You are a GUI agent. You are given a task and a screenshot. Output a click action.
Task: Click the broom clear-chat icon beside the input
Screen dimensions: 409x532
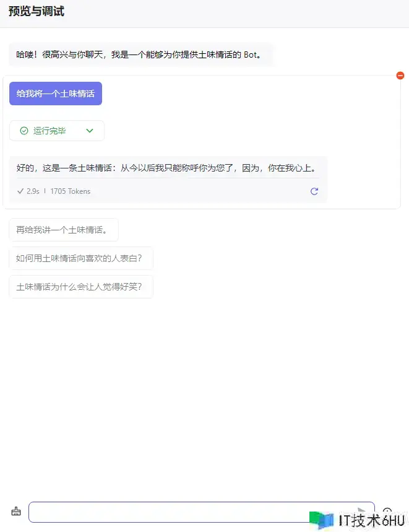(x=16, y=512)
